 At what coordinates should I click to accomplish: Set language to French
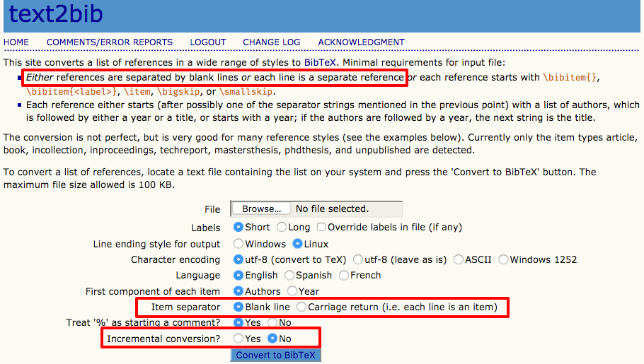coord(344,275)
